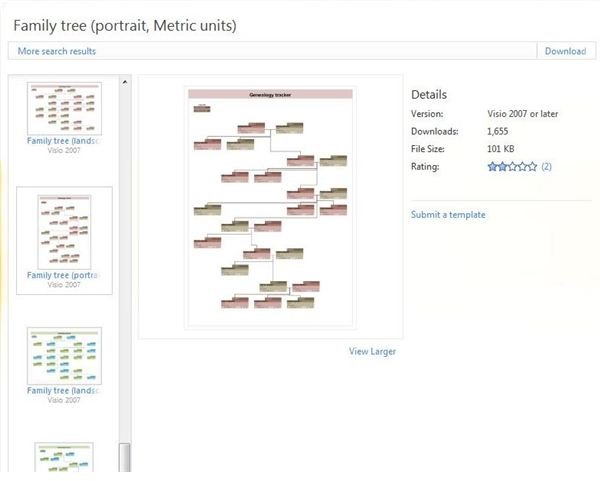Click the Family tree (portra title link

(64, 275)
